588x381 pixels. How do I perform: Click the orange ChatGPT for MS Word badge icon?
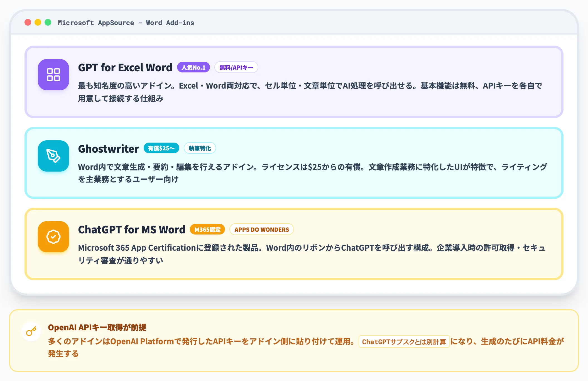coord(53,237)
